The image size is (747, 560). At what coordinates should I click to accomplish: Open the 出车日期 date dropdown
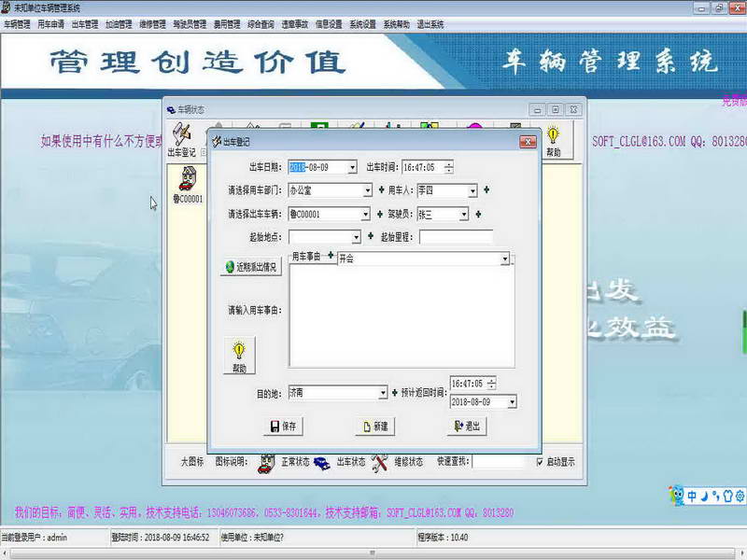pyautogui.click(x=353, y=167)
